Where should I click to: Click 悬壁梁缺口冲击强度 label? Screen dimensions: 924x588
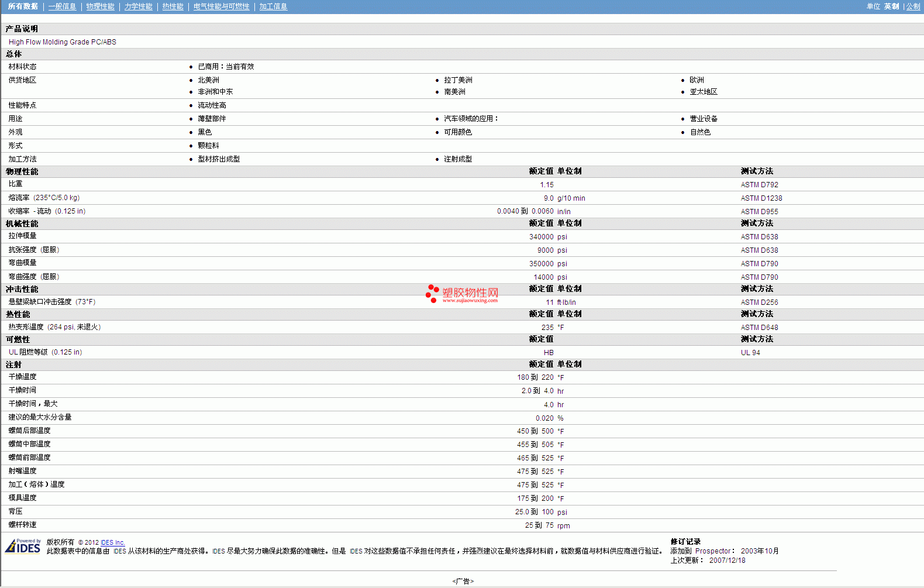tap(52, 302)
